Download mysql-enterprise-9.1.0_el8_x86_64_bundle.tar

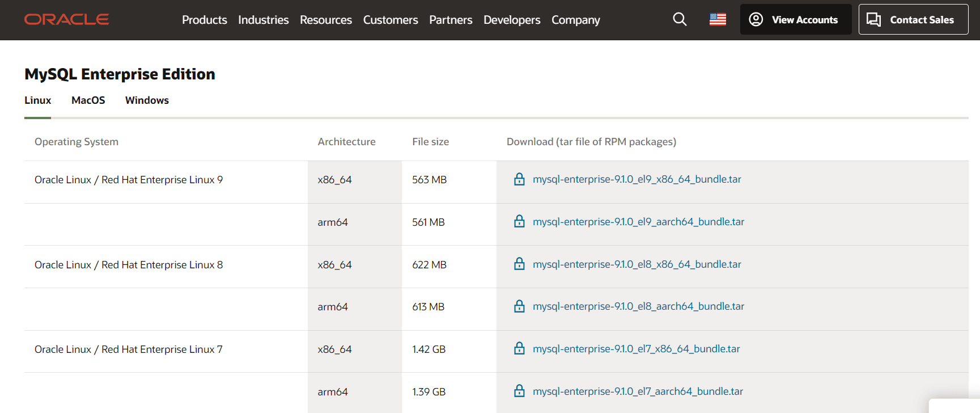[637, 264]
